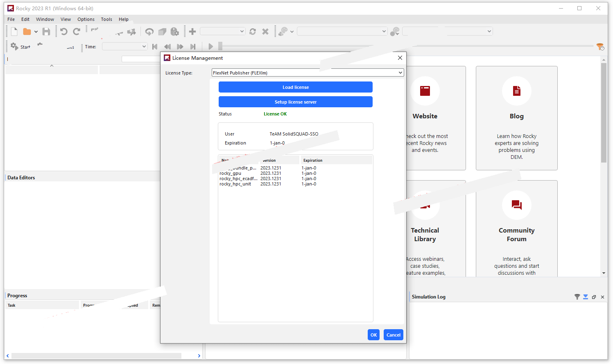Image resolution: width=613 pixels, height=364 pixels.
Task: Click the Community Forum card
Action: (x=516, y=229)
